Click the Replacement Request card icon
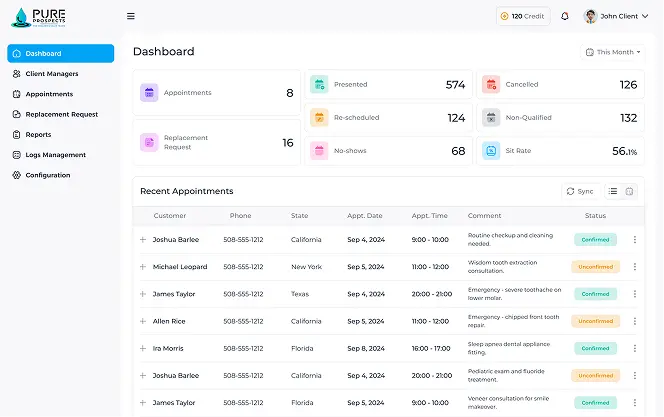 [149, 143]
